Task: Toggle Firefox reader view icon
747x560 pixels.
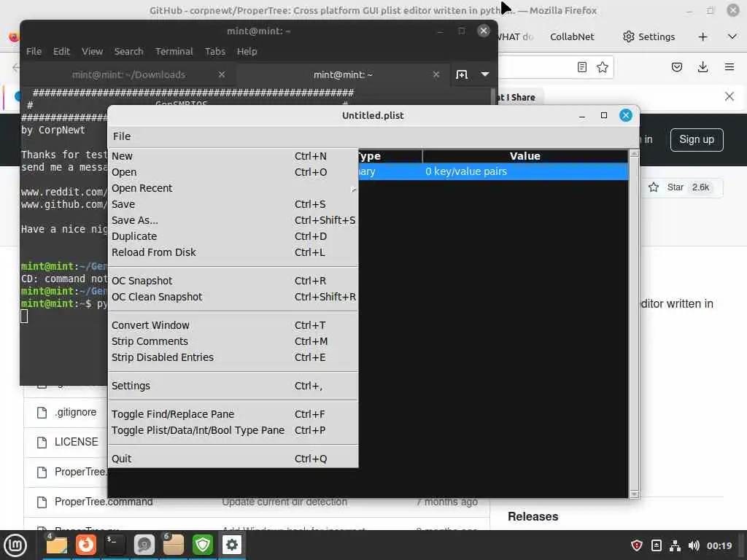Action: pos(581,67)
